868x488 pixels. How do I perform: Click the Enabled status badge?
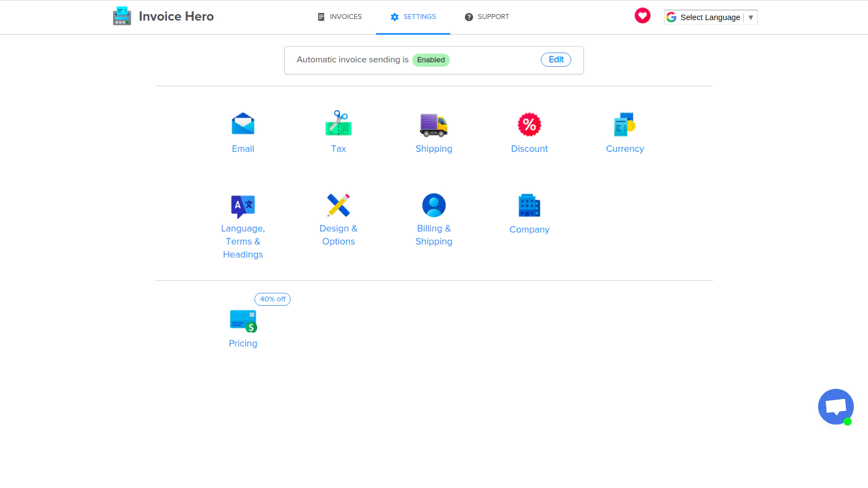[431, 60]
